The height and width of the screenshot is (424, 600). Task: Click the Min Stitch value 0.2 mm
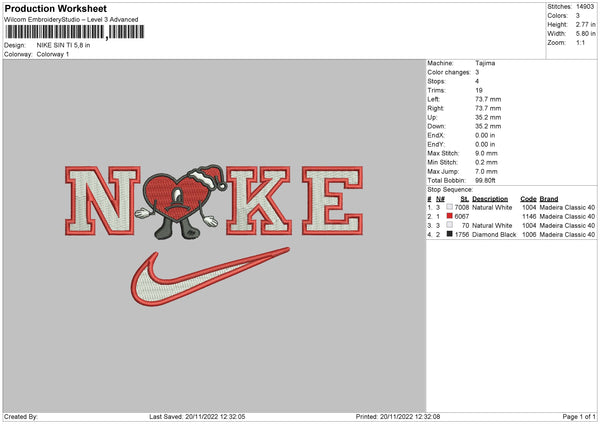pyautogui.click(x=486, y=162)
